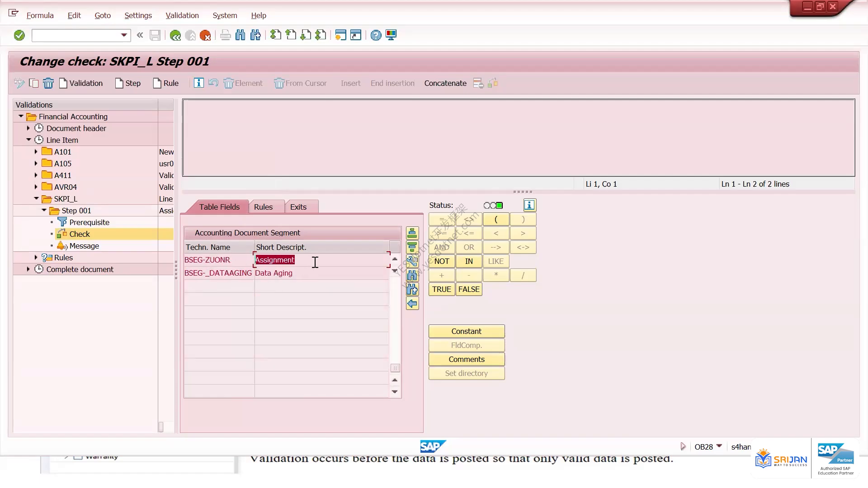
Task: Click the Save diskette icon
Action: pos(155,35)
